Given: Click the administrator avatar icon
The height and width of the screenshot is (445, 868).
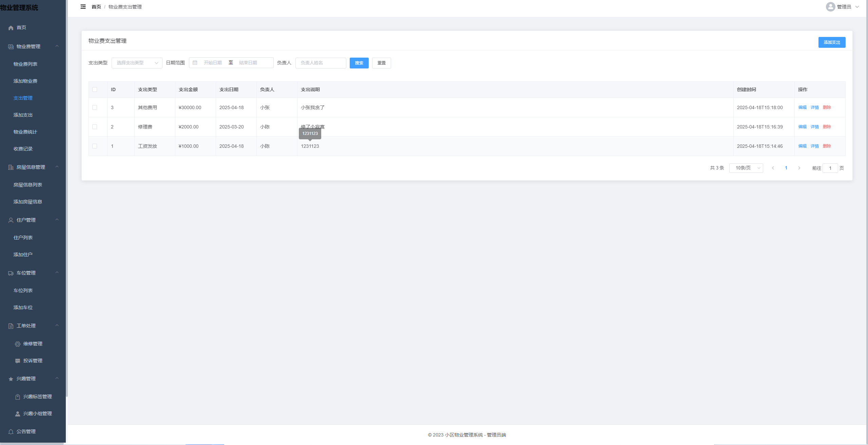Looking at the screenshot, I should (x=830, y=7).
